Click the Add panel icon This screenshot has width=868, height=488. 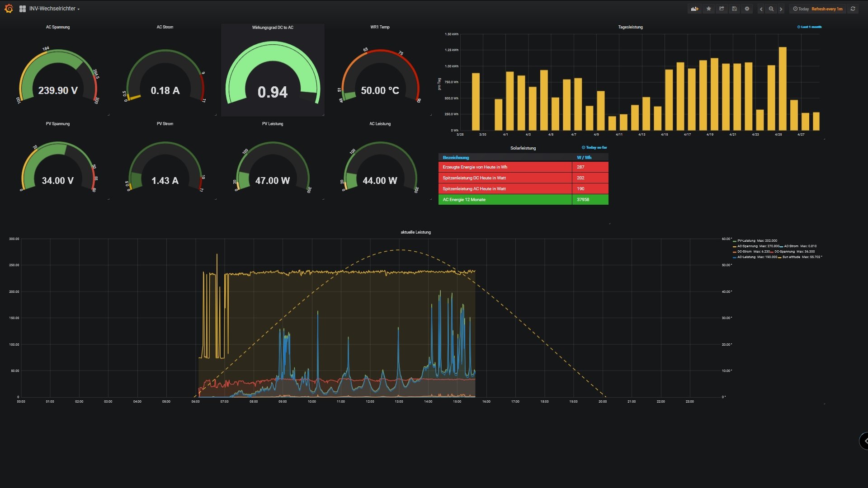[694, 9]
